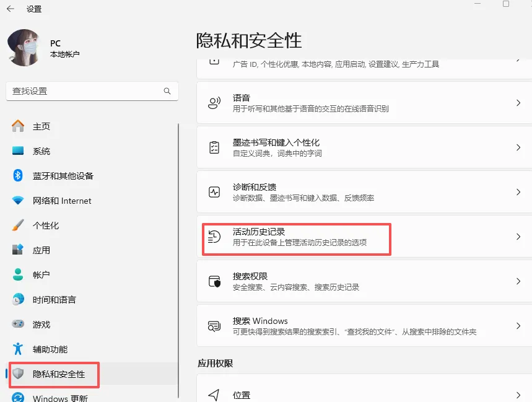Click the 位置 location arrow icon
This screenshot has height=402, width=532.
(x=214, y=395)
